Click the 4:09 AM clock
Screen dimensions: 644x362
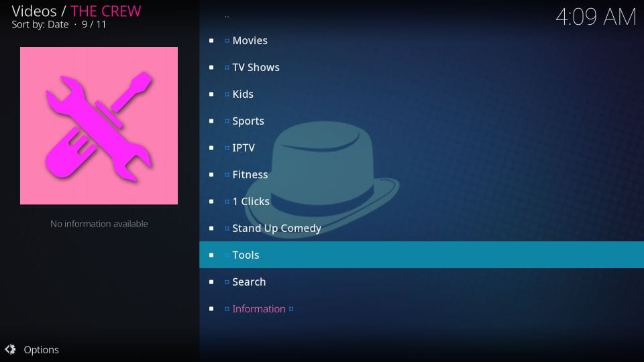tap(596, 17)
